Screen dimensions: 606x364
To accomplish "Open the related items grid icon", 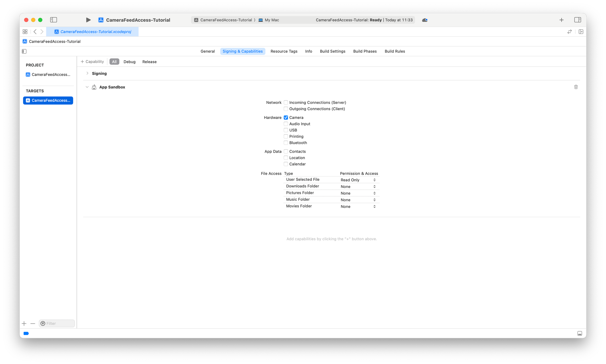I will (x=25, y=32).
